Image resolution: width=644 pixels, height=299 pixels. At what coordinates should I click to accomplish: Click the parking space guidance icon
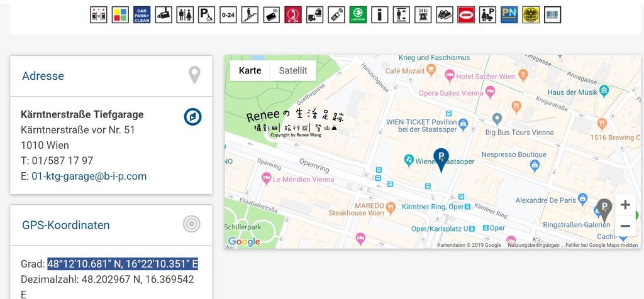click(x=99, y=15)
